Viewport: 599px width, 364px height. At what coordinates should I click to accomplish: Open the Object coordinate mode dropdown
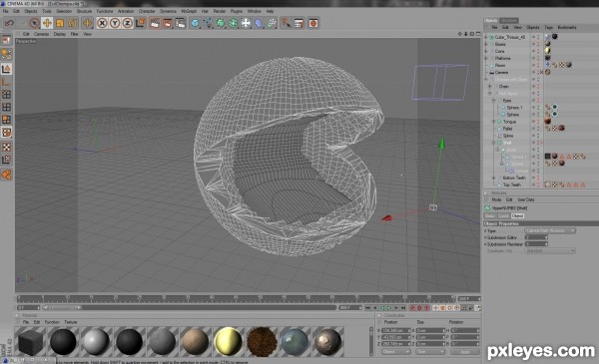click(395, 352)
